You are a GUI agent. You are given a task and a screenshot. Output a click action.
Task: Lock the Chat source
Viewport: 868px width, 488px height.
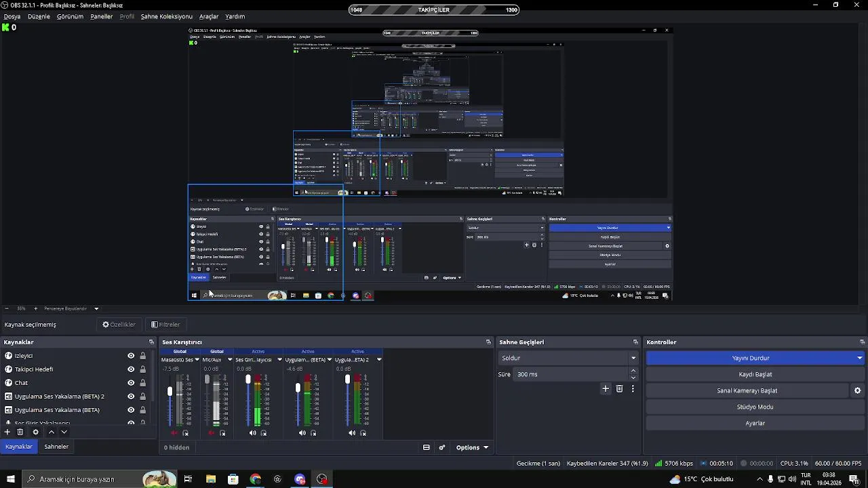pyautogui.click(x=142, y=383)
